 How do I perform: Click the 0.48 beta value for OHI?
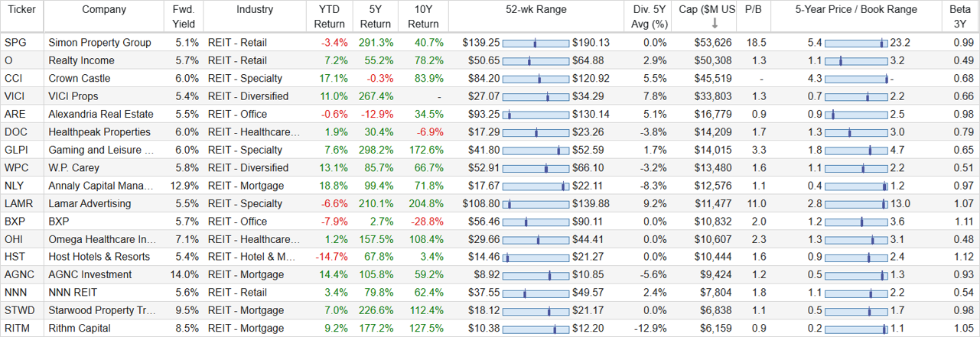962,239
